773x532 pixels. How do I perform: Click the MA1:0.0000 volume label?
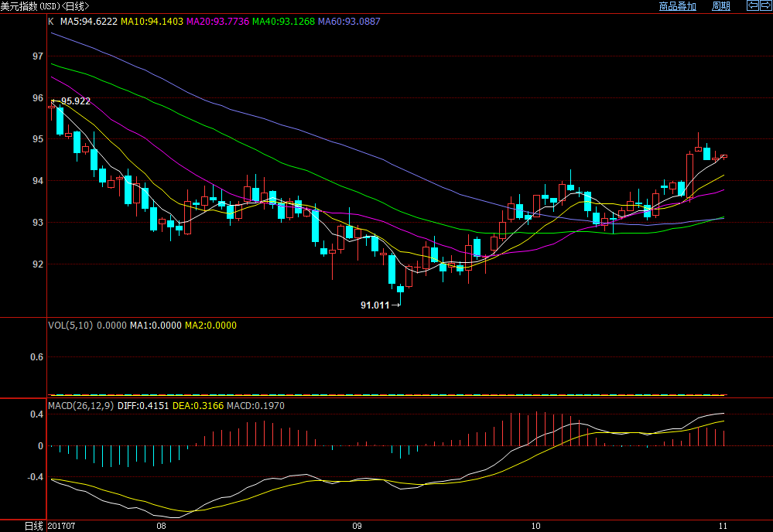pyautogui.click(x=156, y=325)
